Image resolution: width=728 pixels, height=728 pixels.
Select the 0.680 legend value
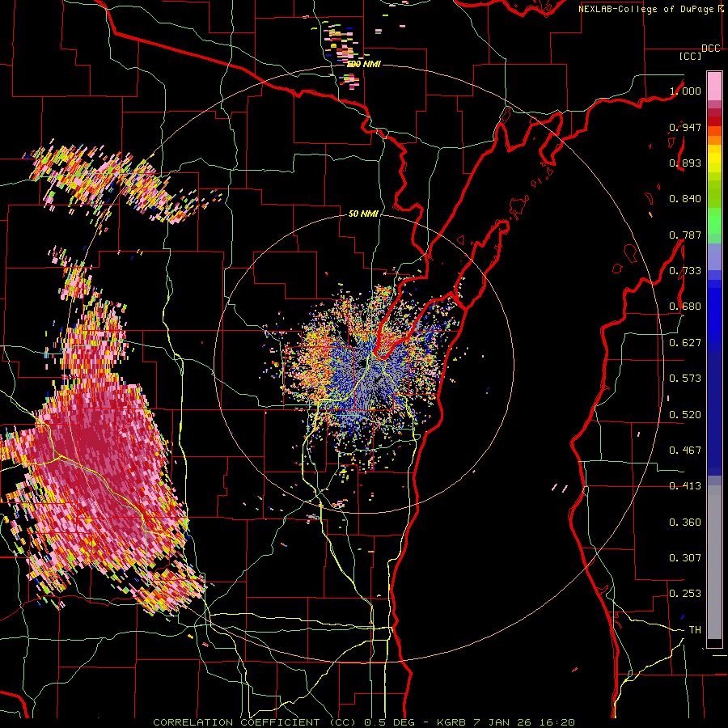685,307
